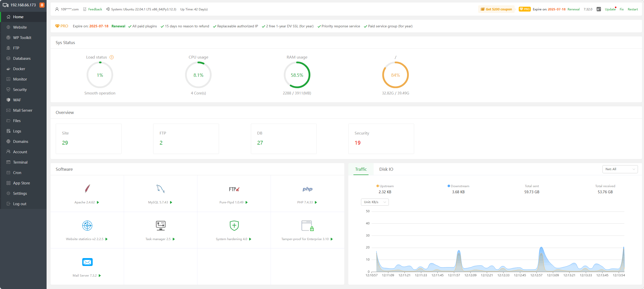Viewport: 644px width, 289px height.
Task: Toggle Downstream series in traffic legend
Action: [458, 186]
